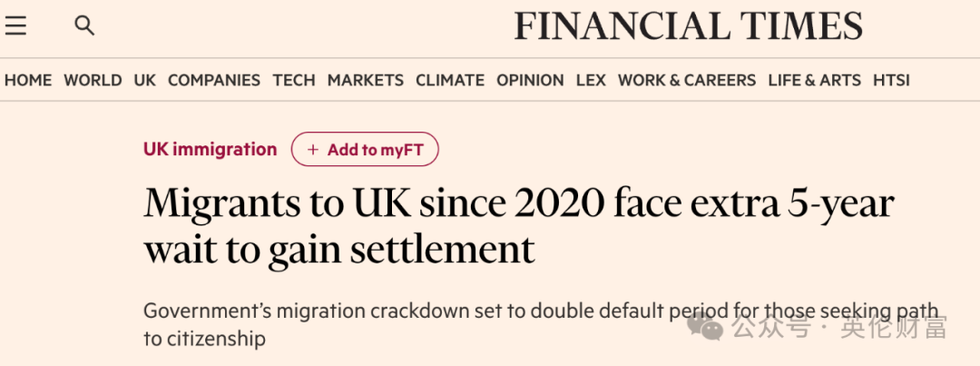Open the HTSI section

pos(891,81)
